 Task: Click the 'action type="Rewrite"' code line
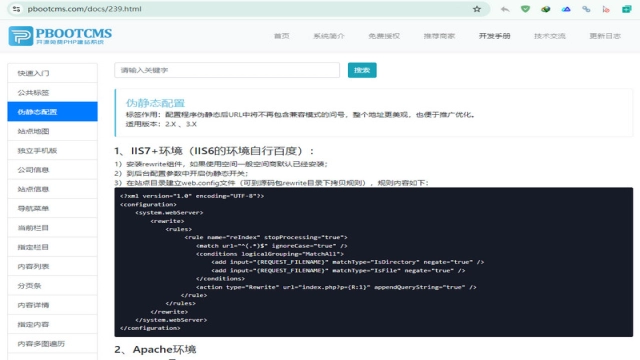(x=336, y=287)
